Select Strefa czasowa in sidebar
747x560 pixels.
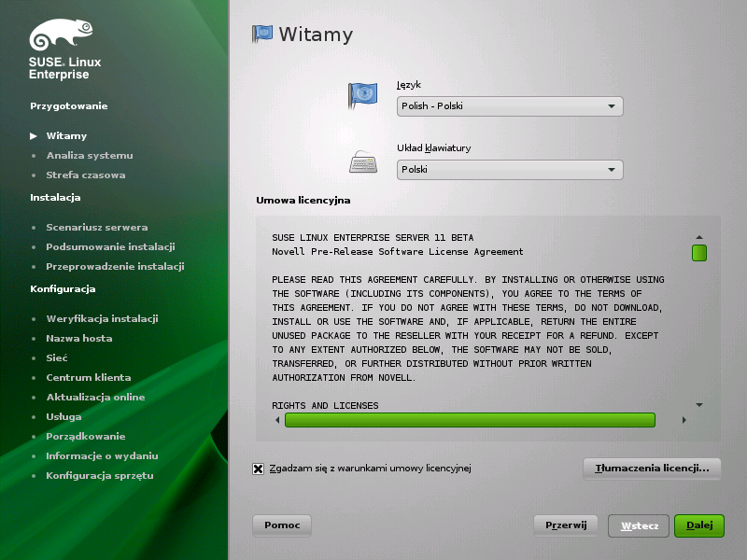point(86,175)
